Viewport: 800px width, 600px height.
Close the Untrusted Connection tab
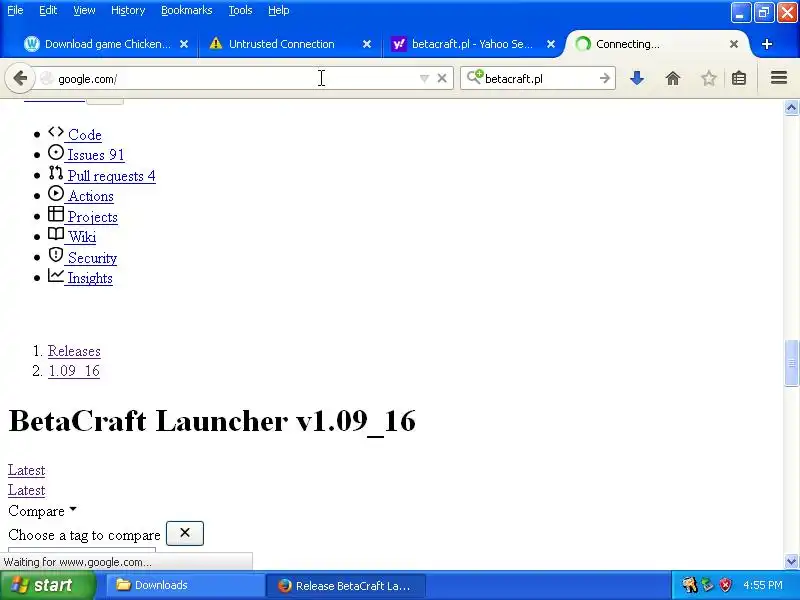point(367,44)
